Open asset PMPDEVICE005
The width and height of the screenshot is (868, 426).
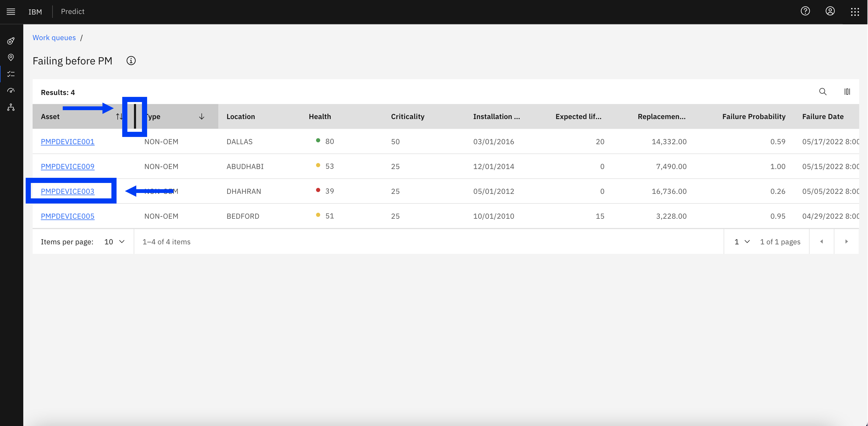[67, 216]
